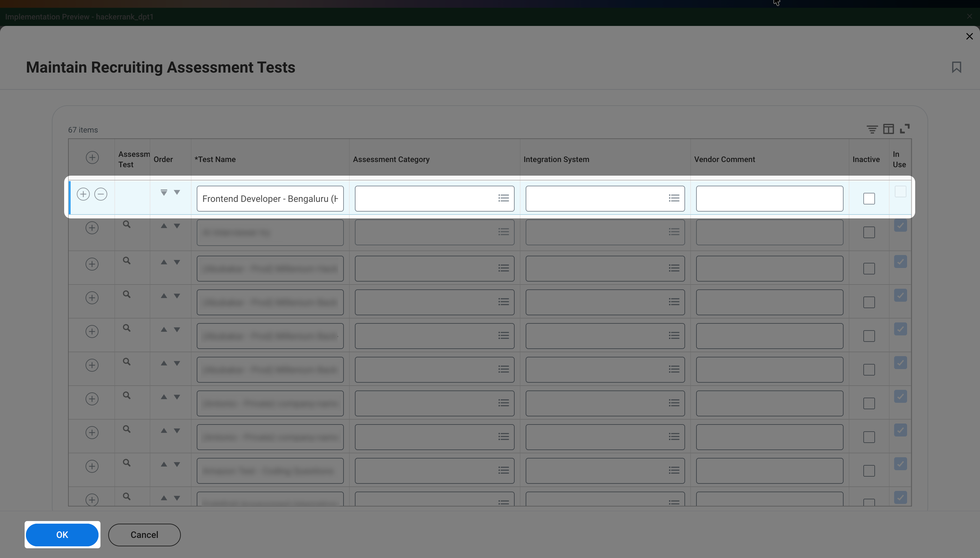Image resolution: width=980 pixels, height=558 pixels.
Task: Open the column chooser grid icon
Action: (x=888, y=129)
